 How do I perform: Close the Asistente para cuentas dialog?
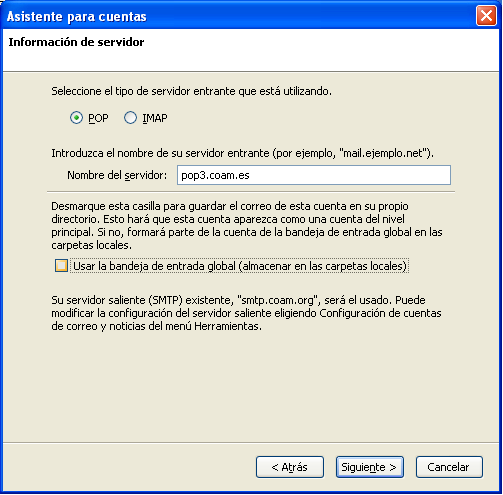tap(486, 16)
